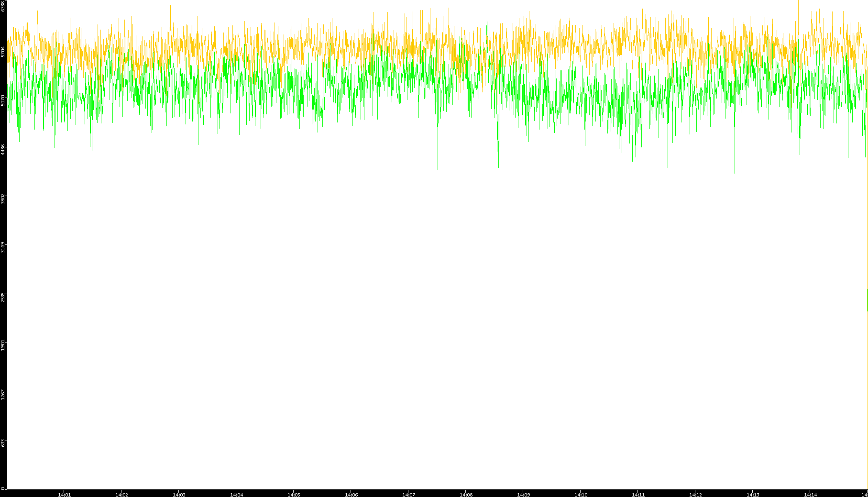
Task: Select the 4436 y-axis value
Action: coord(3,150)
